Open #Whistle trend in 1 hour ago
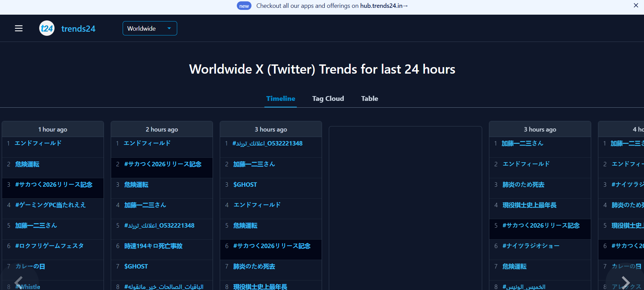Image resolution: width=644 pixels, height=290 pixels. [28, 287]
